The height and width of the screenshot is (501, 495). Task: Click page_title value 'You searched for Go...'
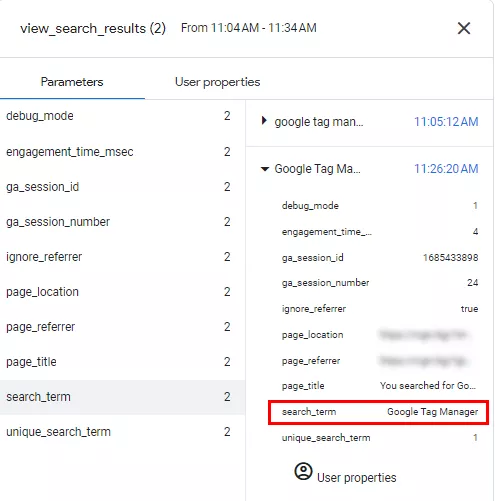click(x=428, y=386)
